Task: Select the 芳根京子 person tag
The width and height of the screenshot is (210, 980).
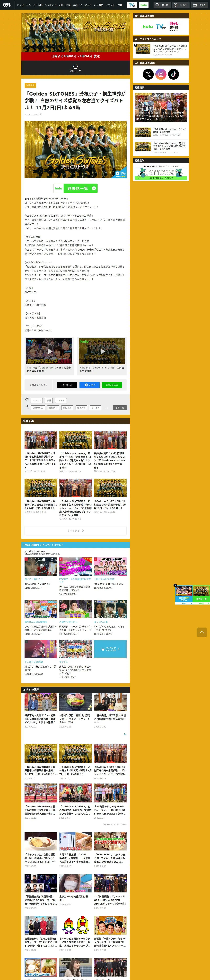Action: point(53,408)
